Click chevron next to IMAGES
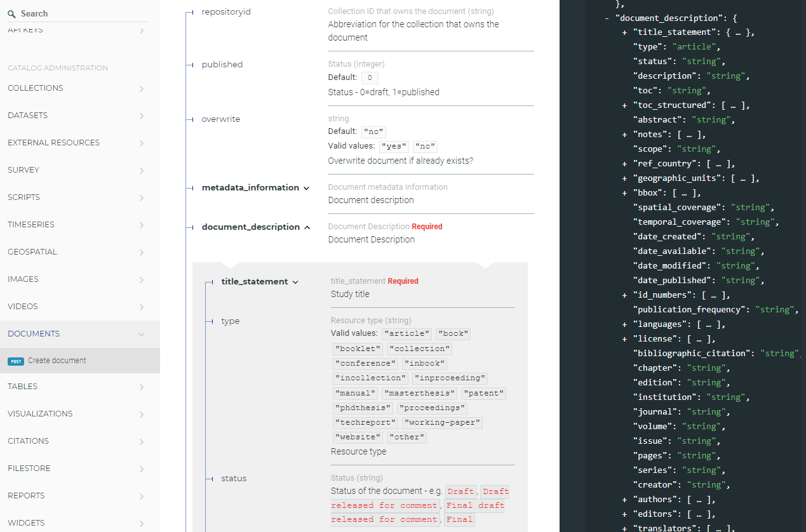The height and width of the screenshot is (532, 806). click(x=141, y=279)
